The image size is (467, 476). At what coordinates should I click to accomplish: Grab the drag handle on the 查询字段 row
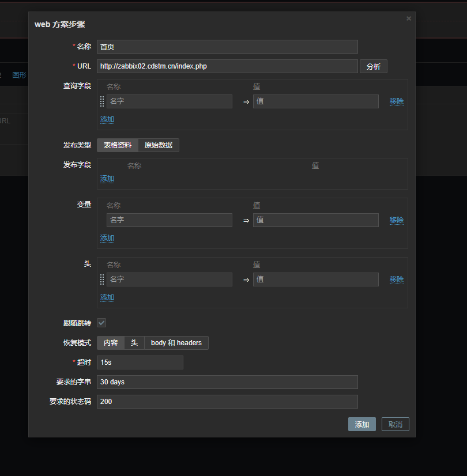click(102, 101)
